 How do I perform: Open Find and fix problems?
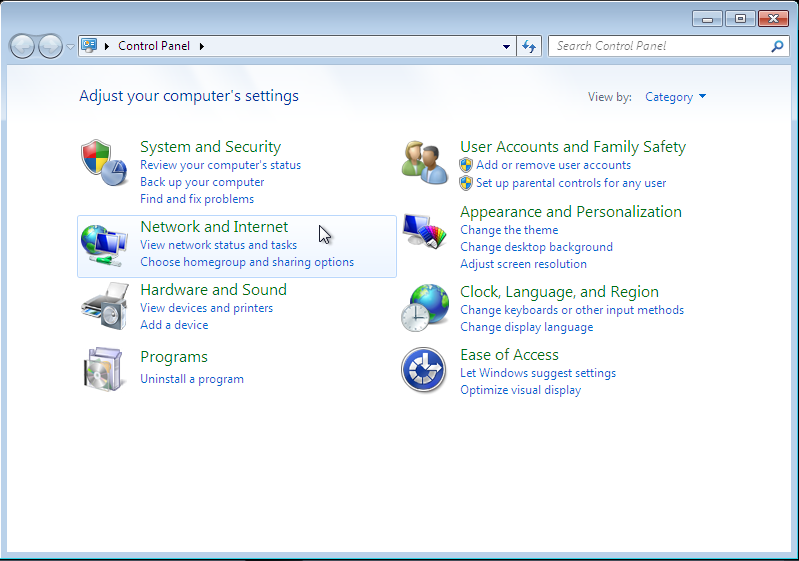[197, 199]
